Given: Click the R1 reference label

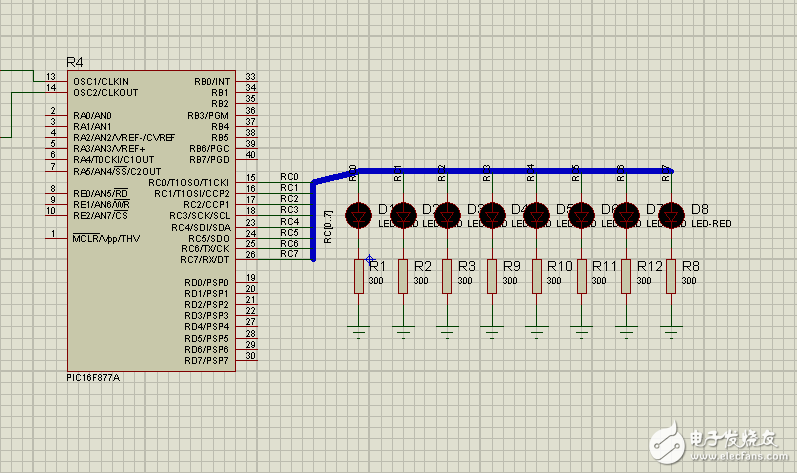Looking at the screenshot, I should point(378,266).
